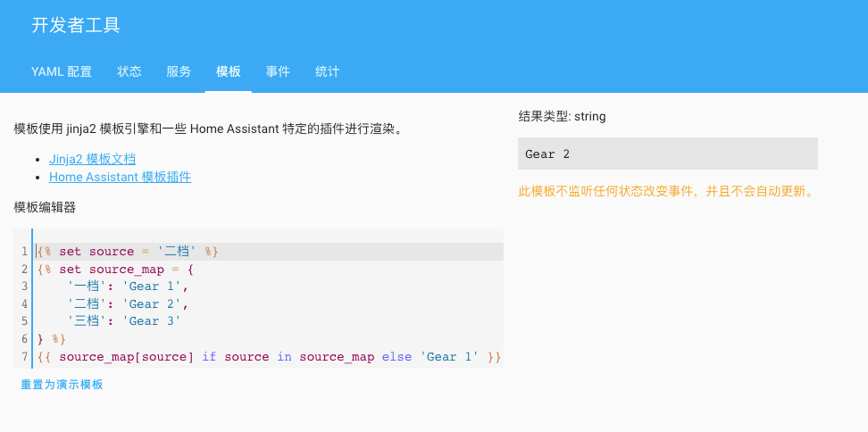Open the 统计 tab

(x=328, y=71)
